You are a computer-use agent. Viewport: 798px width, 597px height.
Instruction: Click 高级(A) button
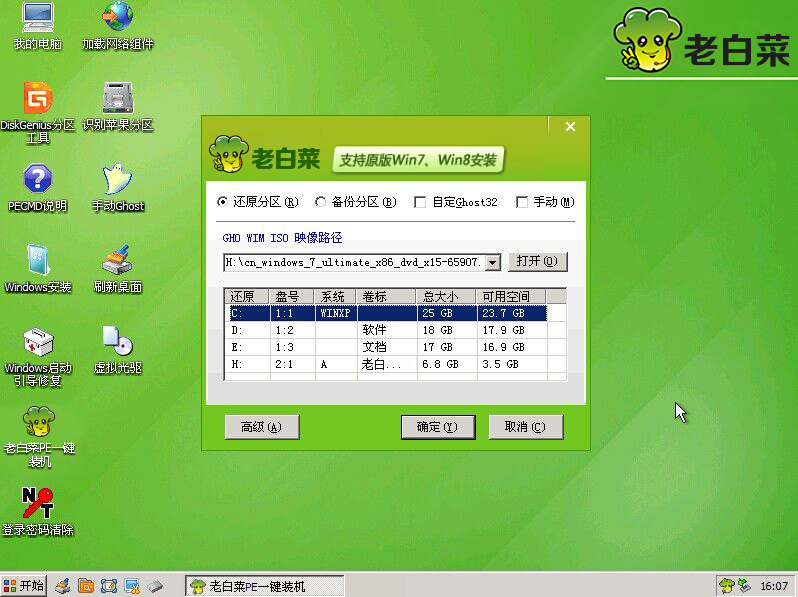click(262, 427)
